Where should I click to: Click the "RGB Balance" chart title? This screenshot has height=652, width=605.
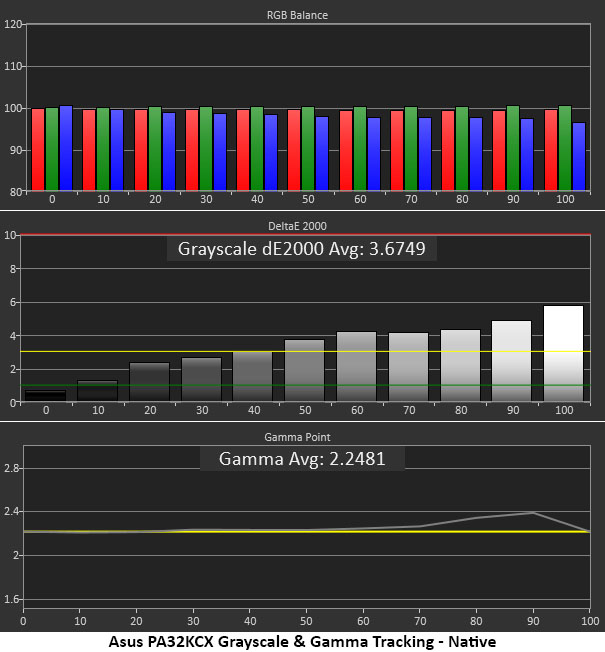tap(297, 15)
